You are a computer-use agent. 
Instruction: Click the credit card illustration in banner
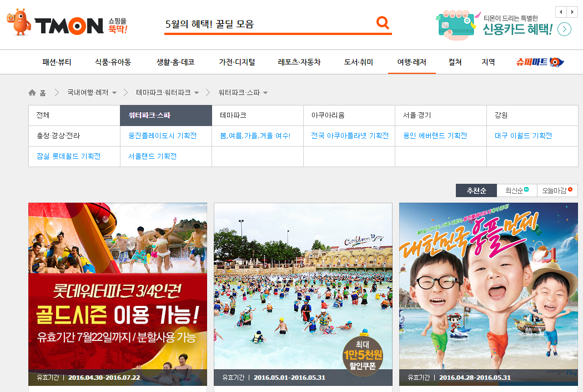pyautogui.click(x=456, y=25)
